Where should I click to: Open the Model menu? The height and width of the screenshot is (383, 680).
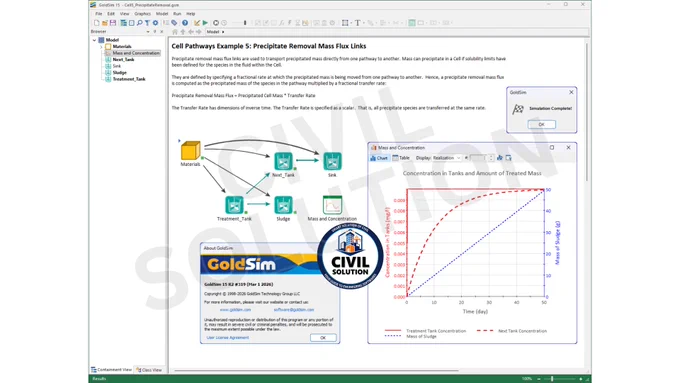tap(162, 14)
